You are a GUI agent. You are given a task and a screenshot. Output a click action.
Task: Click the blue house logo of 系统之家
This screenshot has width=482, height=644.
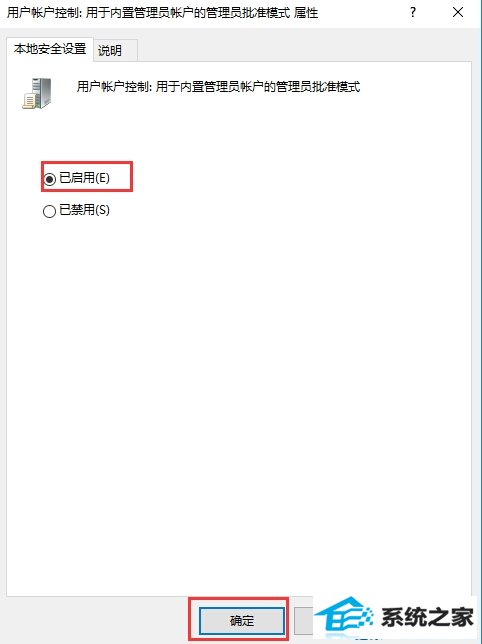pos(345,617)
